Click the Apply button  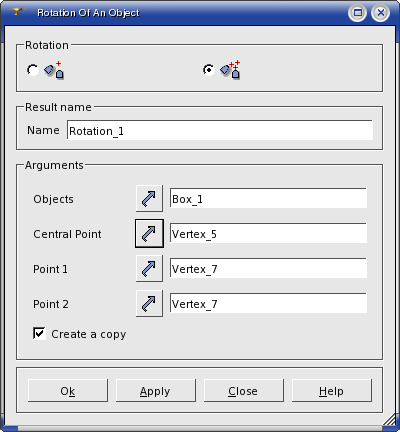[156, 390]
